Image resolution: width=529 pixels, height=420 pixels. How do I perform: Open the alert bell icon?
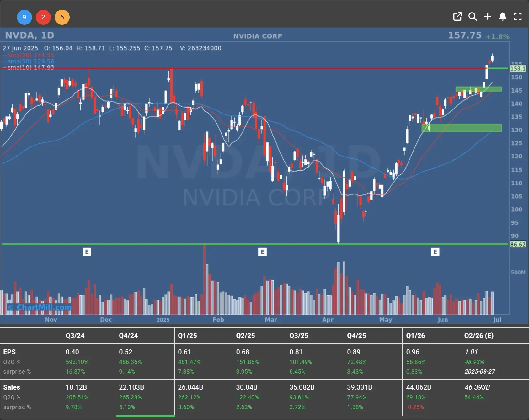[x=503, y=17]
